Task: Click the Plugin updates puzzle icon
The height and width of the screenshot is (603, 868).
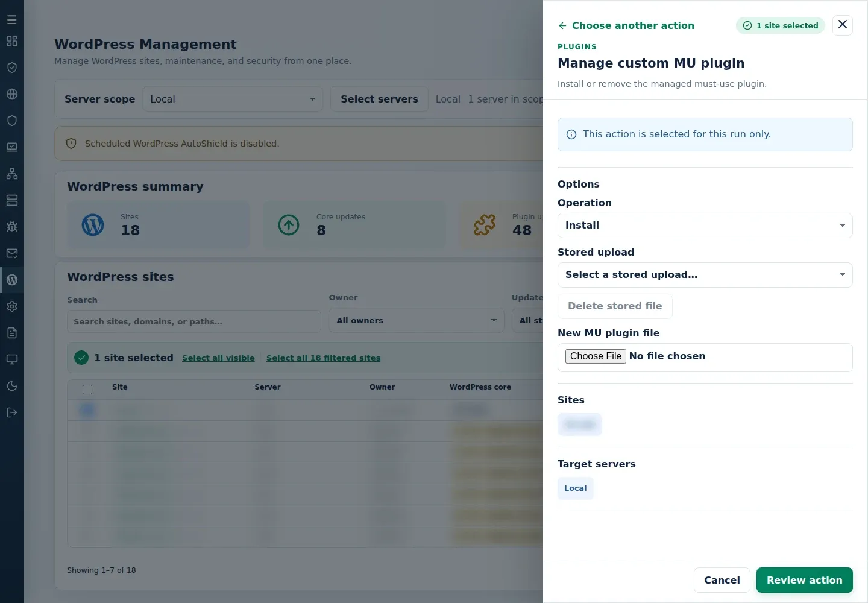Action: point(485,225)
